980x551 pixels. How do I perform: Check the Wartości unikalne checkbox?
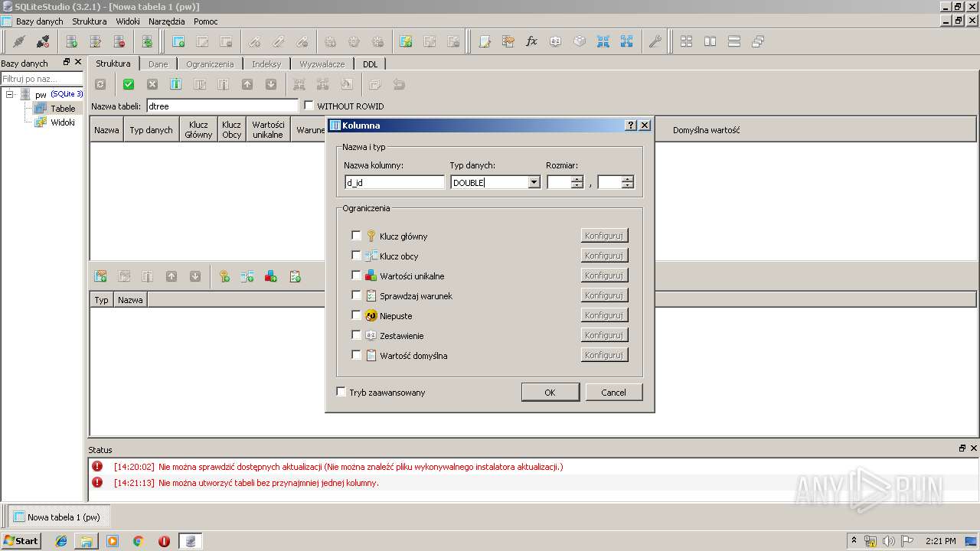coord(356,275)
